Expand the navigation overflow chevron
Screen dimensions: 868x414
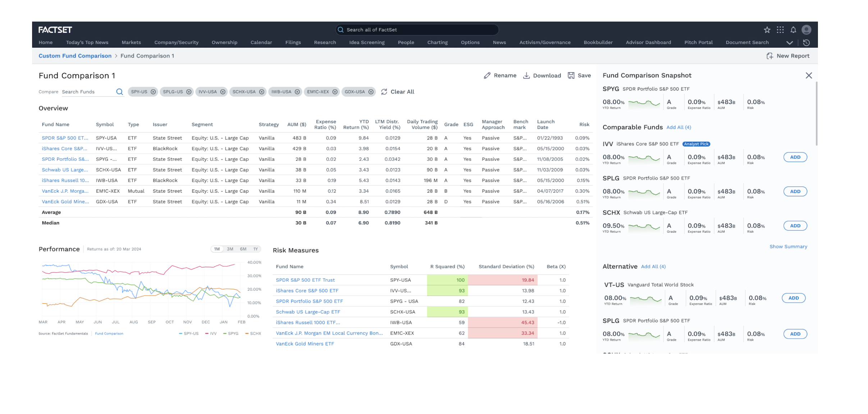(789, 43)
